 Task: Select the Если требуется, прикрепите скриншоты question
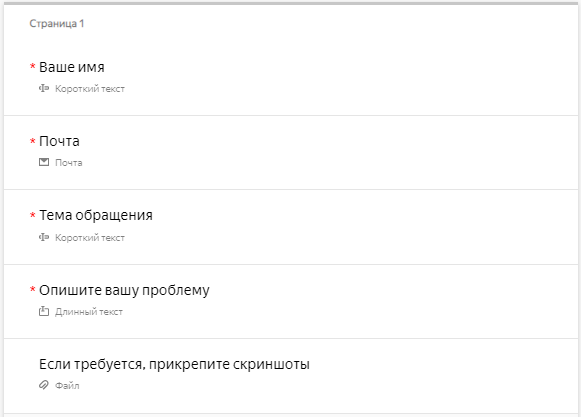[x=174, y=364]
